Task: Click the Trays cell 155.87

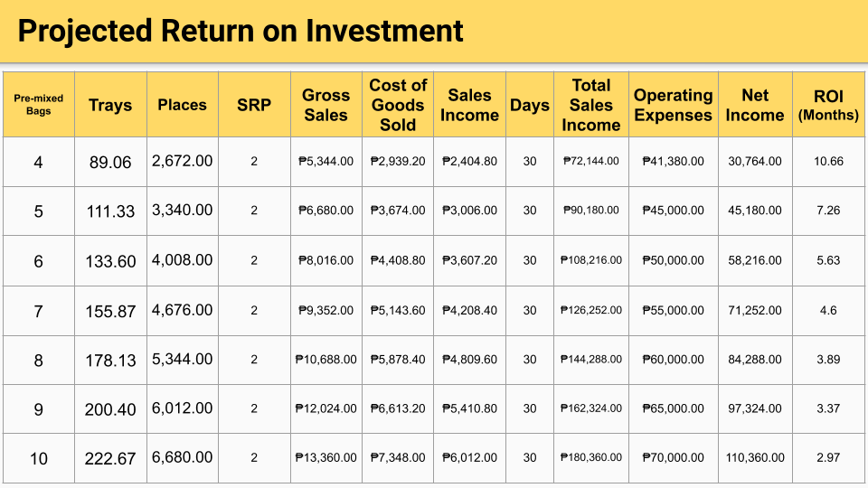Action: pyautogui.click(x=110, y=312)
